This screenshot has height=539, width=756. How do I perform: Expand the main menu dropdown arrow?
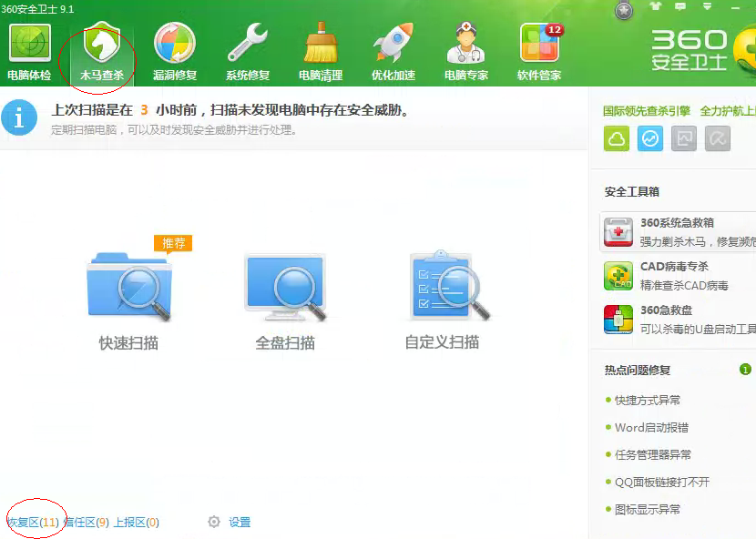[707, 6]
